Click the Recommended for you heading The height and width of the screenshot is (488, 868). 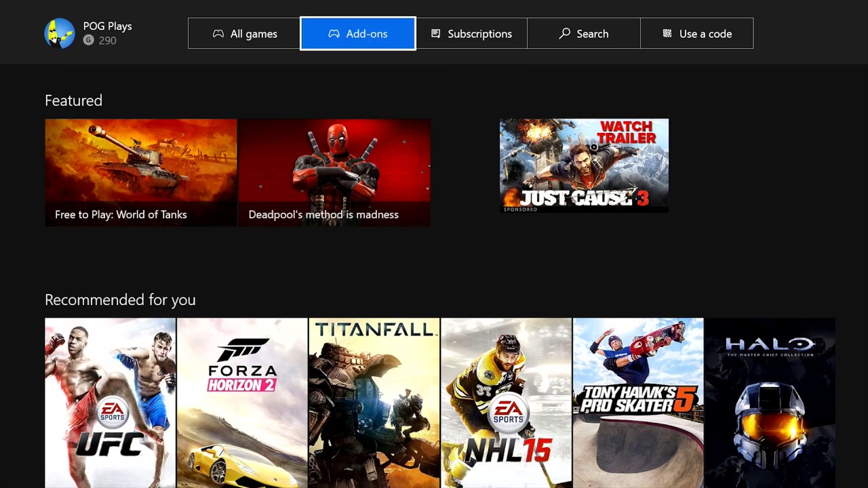click(120, 300)
